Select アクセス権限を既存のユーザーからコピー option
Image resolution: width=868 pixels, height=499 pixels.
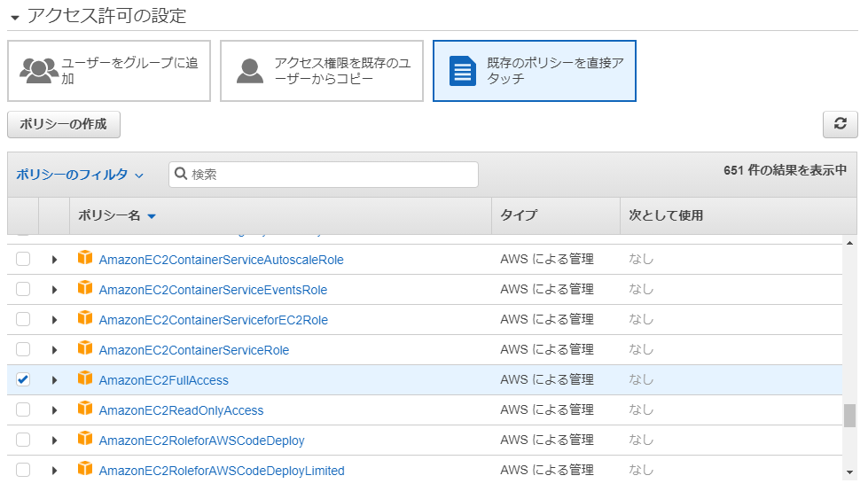pos(322,71)
